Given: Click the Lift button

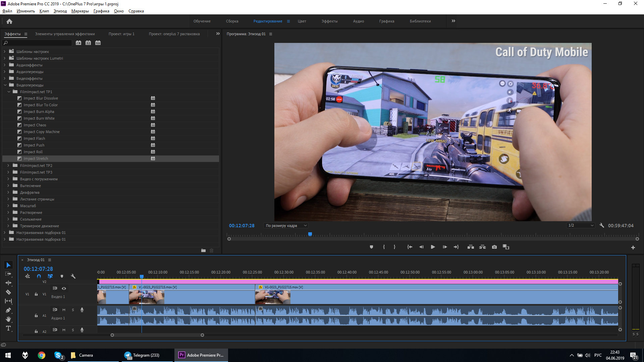Looking at the screenshot, I should pos(471,247).
